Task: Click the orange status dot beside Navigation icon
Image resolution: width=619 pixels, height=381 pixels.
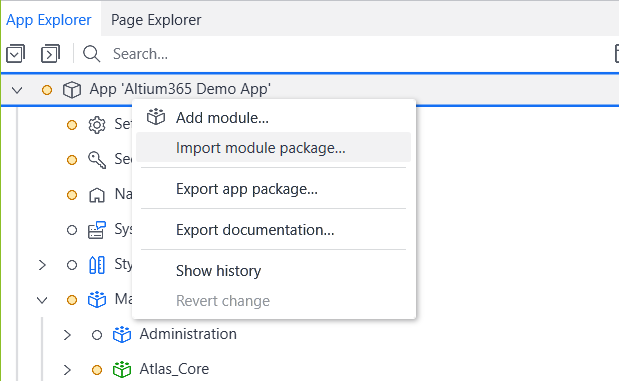Action: point(72,195)
